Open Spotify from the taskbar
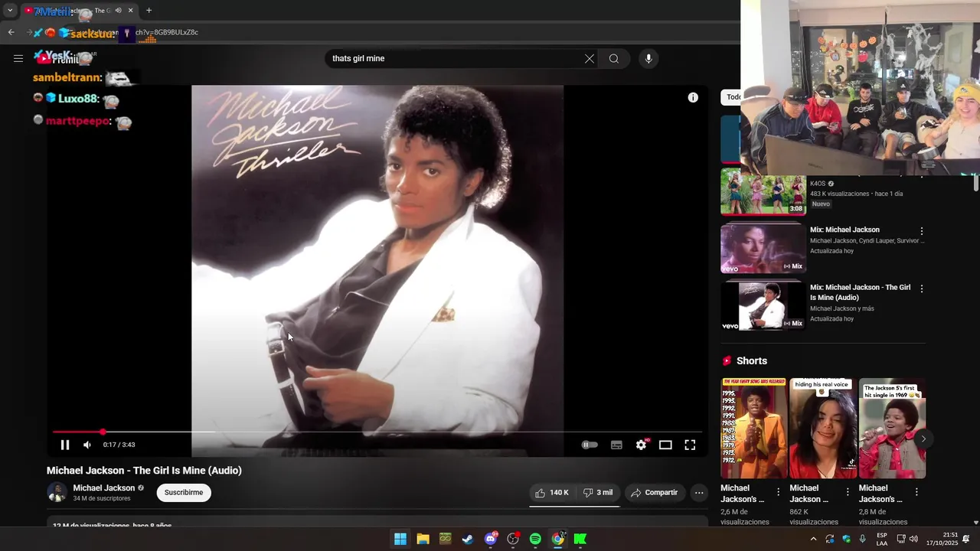 click(535, 539)
